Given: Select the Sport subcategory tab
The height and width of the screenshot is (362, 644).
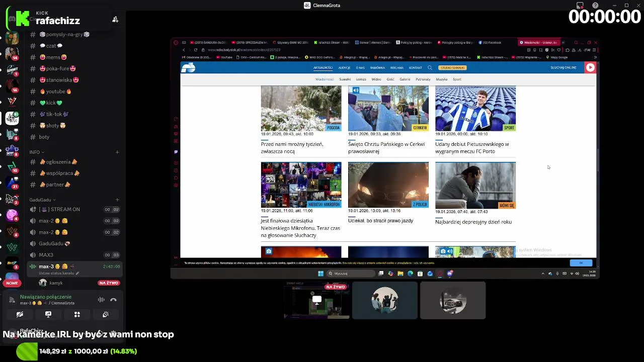Looking at the screenshot, I should click(457, 79).
